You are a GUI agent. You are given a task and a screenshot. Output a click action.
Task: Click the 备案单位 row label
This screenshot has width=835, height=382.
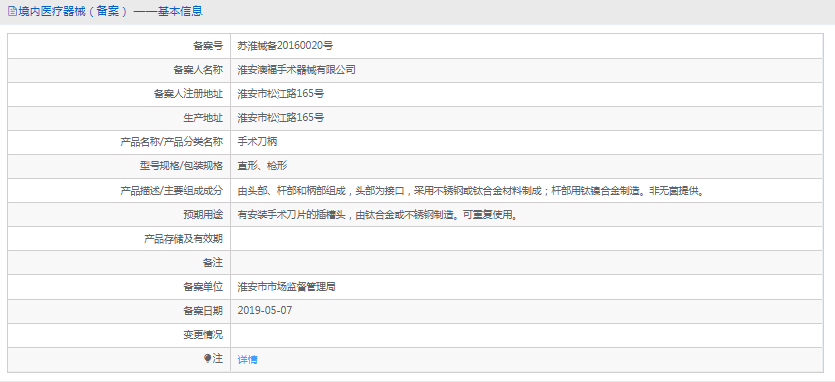coord(203,287)
